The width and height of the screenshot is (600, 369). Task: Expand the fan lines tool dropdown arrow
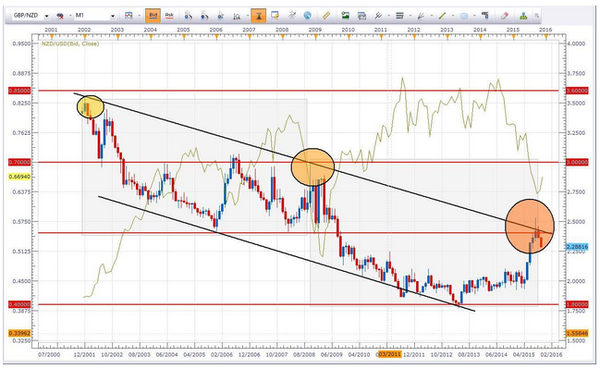tap(432, 16)
